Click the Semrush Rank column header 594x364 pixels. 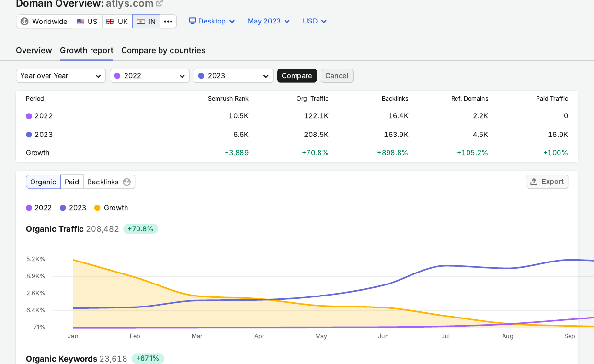(x=228, y=99)
